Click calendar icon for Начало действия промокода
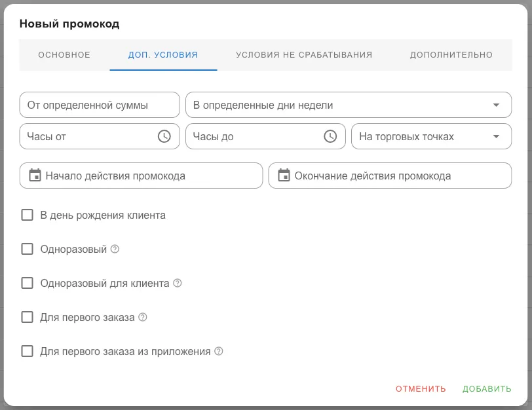Image resolution: width=532 pixels, height=410 pixels. coord(35,176)
